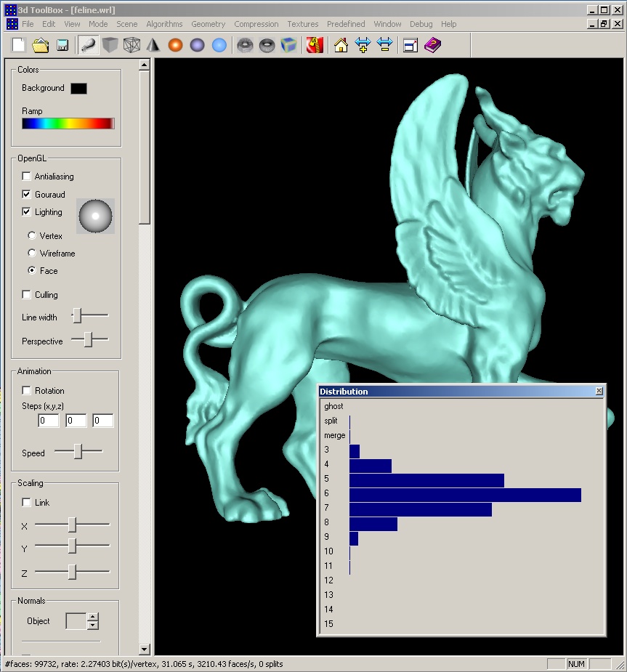Click the red compression zip icon

click(315, 45)
